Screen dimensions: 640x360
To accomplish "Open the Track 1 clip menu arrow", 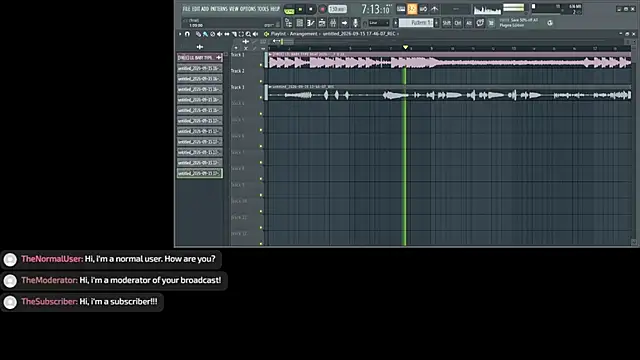I will [270, 54].
